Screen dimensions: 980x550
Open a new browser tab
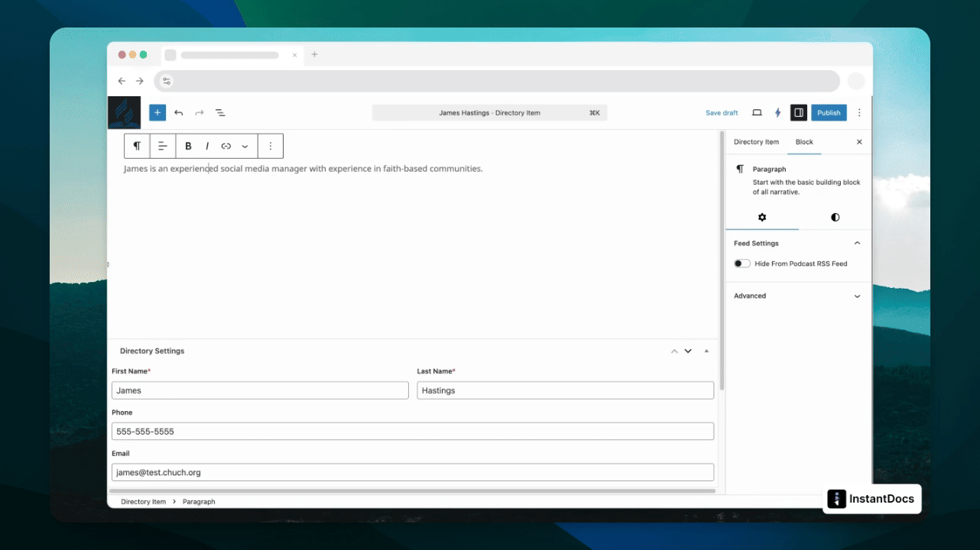pyautogui.click(x=314, y=55)
